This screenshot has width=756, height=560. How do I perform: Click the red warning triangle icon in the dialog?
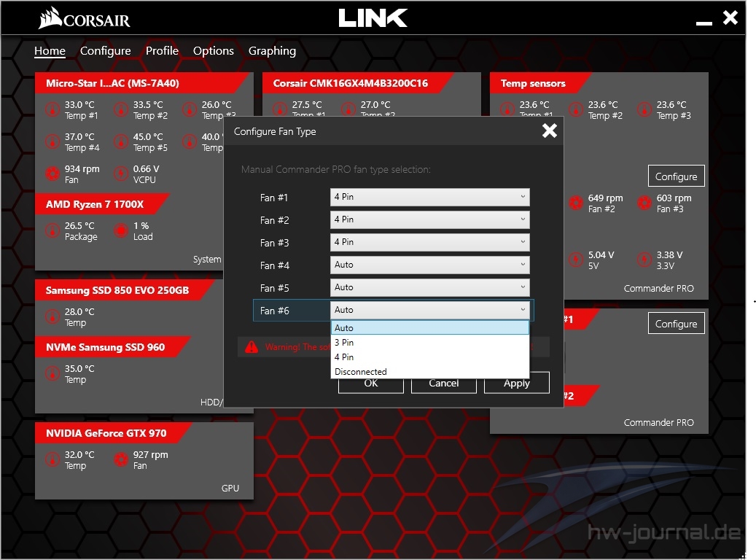click(x=252, y=347)
